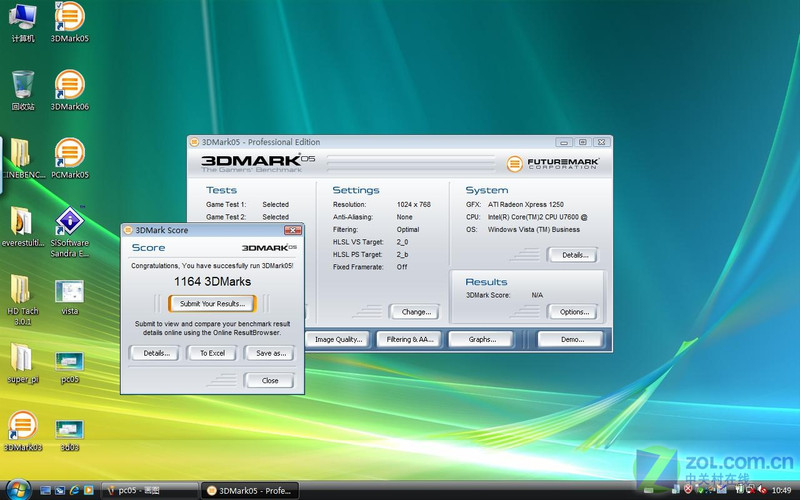Click Switch Between Windows quick launch icon
Viewport: 800px width, 500px height.
point(60,490)
